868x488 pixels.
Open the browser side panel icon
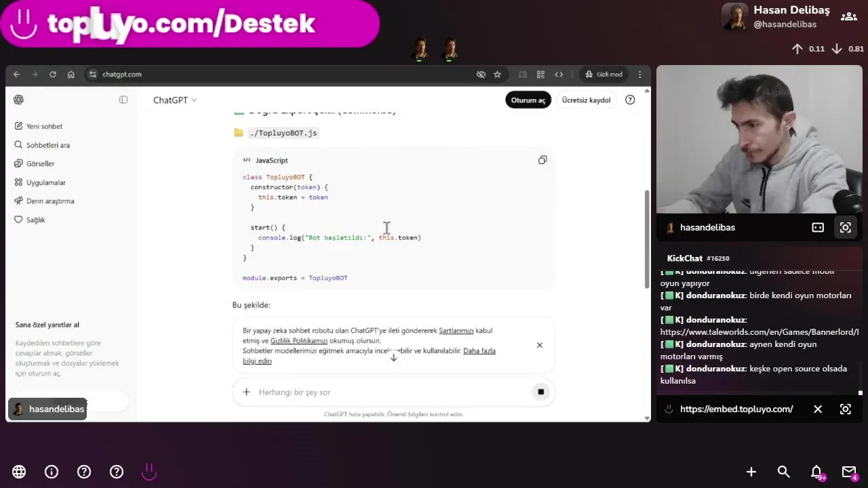click(x=523, y=75)
